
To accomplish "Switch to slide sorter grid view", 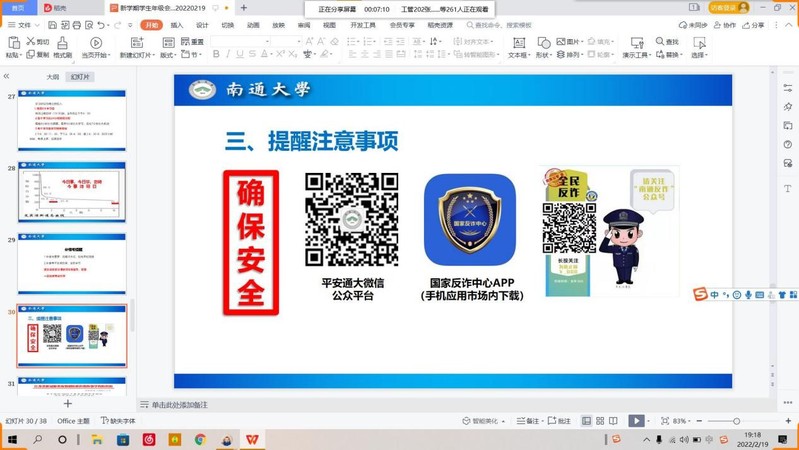I will (600, 421).
